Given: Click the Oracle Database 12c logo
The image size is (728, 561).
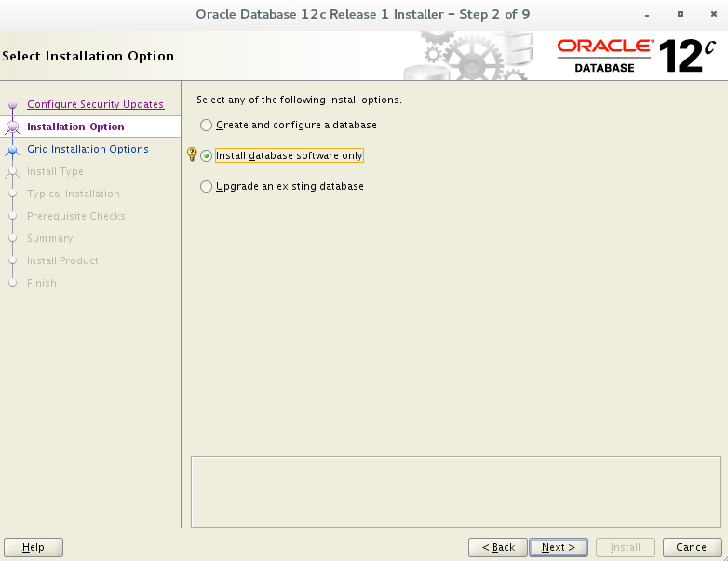Looking at the screenshot, I should click(637, 56).
